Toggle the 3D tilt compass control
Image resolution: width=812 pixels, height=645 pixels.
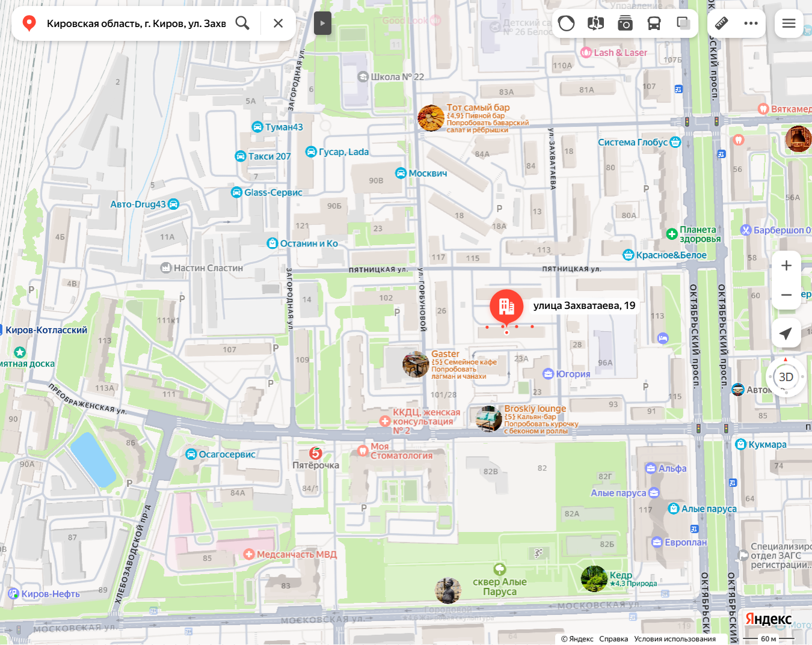pyautogui.click(x=786, y=377)
